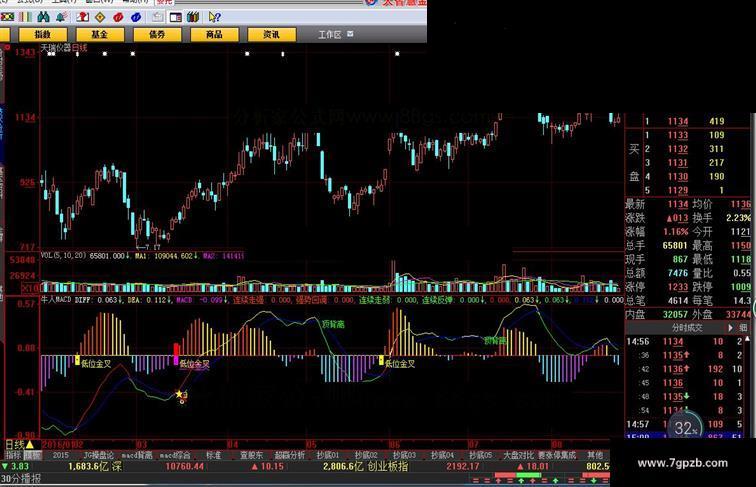The width and height of the screenshot is (756, 487).
Task: Click the 细 detail button beside 分时成交
Action: tap(743, 328)
